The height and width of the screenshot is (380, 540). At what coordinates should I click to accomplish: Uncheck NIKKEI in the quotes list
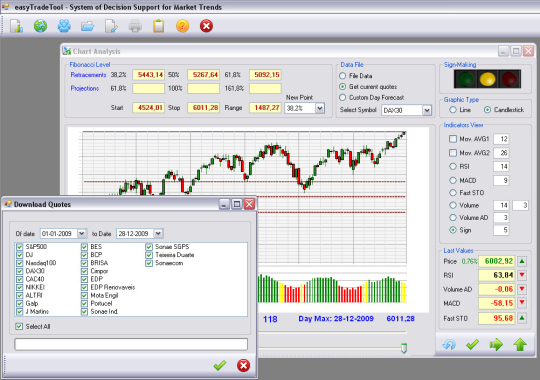(x=20, y=287)
